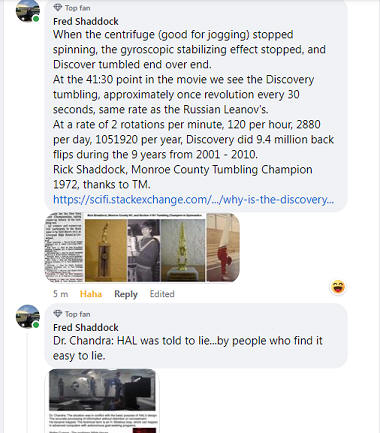Open the handstand photo with red pants
380x433 pixels.
tap(223, 247)
